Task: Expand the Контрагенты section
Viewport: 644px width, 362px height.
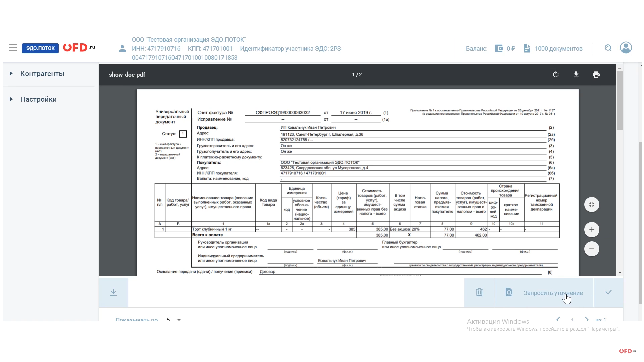Action: pyautogui.click(x=11, y=73)
